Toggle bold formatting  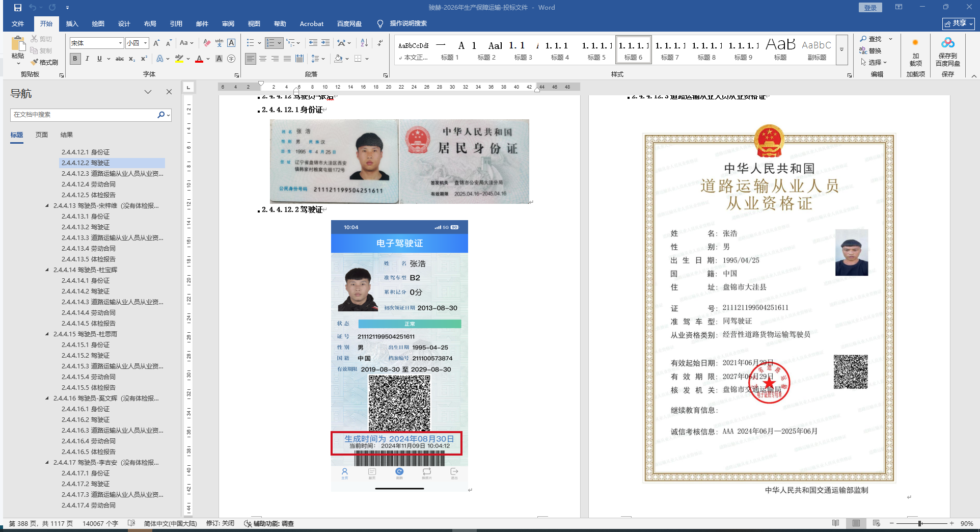[75, 59]
